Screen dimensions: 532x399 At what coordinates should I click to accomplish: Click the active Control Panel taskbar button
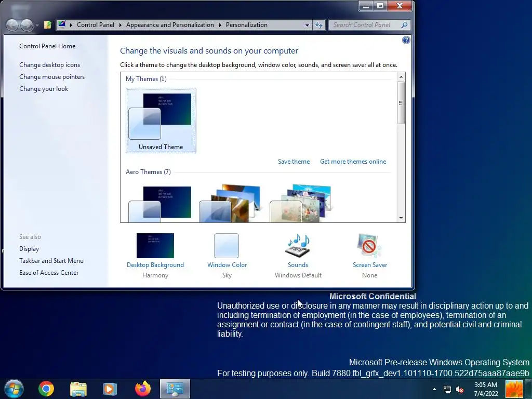[x=175, y=389]
